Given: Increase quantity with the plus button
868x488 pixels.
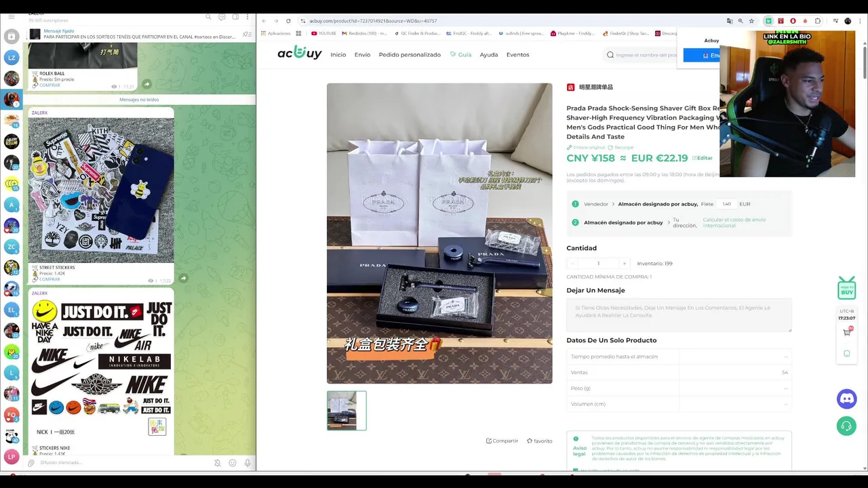Looking at the screenshot, I should point(625,264).
